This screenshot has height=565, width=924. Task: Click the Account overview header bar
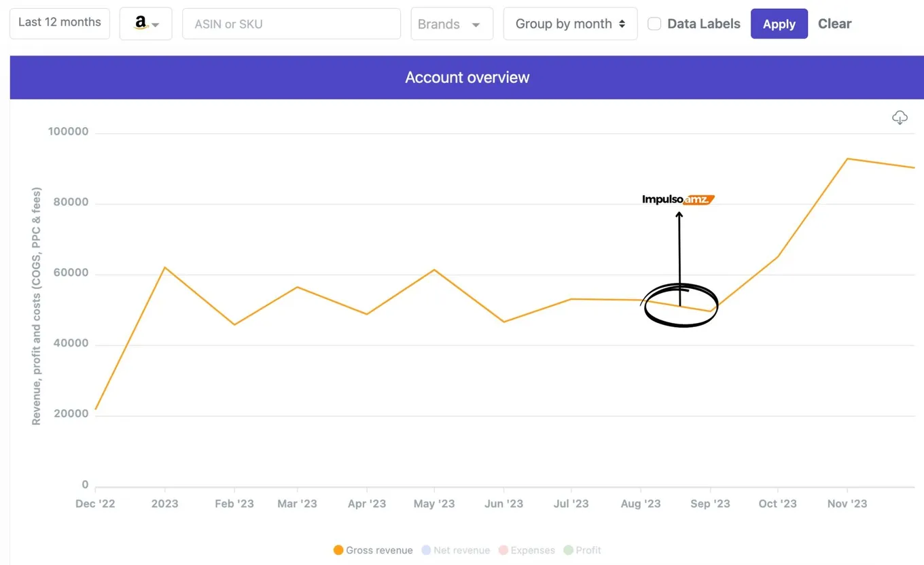[467, 78]
